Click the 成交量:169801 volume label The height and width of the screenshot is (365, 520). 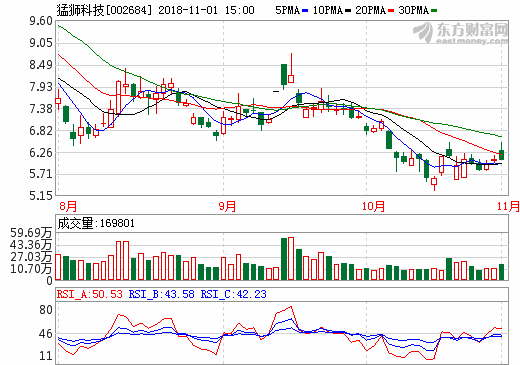click(96, 223)
